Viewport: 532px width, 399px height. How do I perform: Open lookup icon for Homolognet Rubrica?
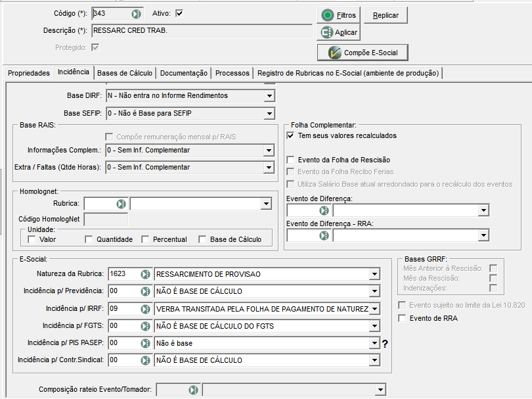(121, 204)
